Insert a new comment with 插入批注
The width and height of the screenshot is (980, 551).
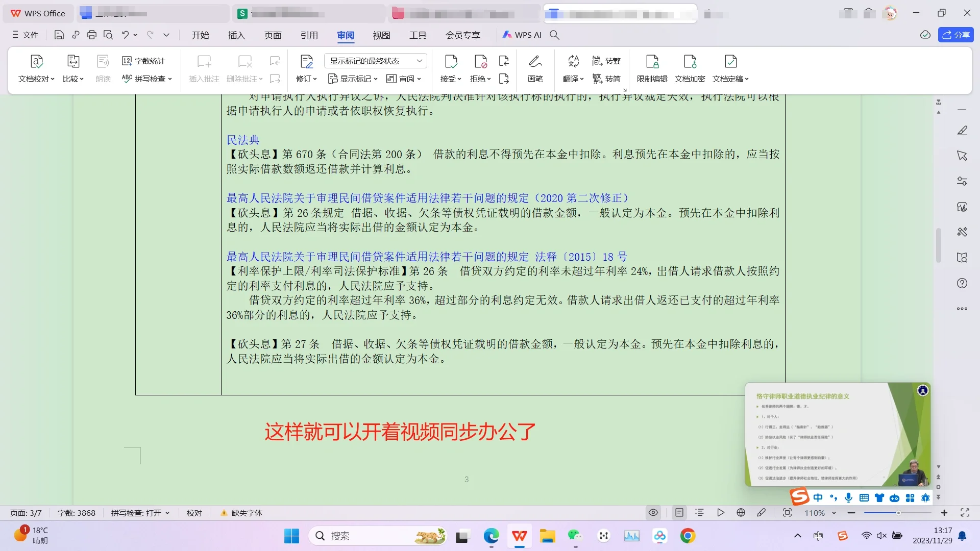(x=203, y=69)
